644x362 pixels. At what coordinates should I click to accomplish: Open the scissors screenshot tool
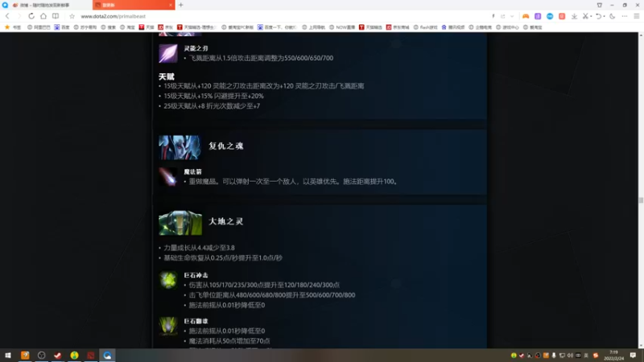point(586,16)
